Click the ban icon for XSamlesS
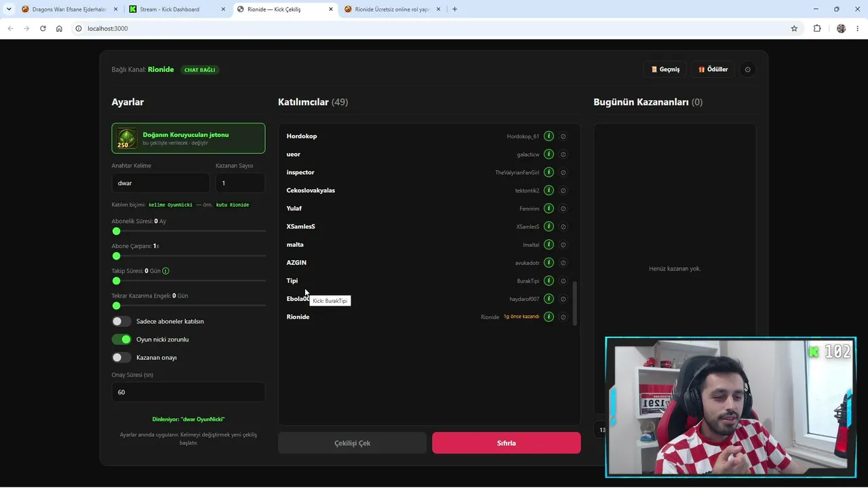This screenshot has width=868, height=488. 563,226
